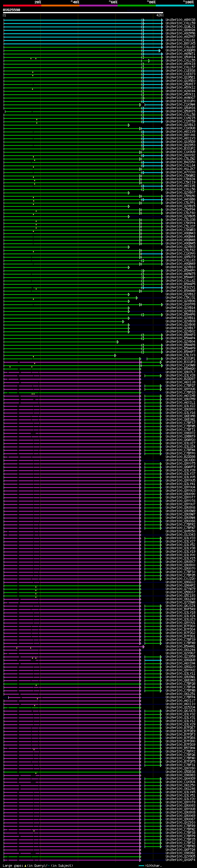Select hit UniRef100_A3QQP8
Viewport: 197px width, 868px height.
[180, 50]
